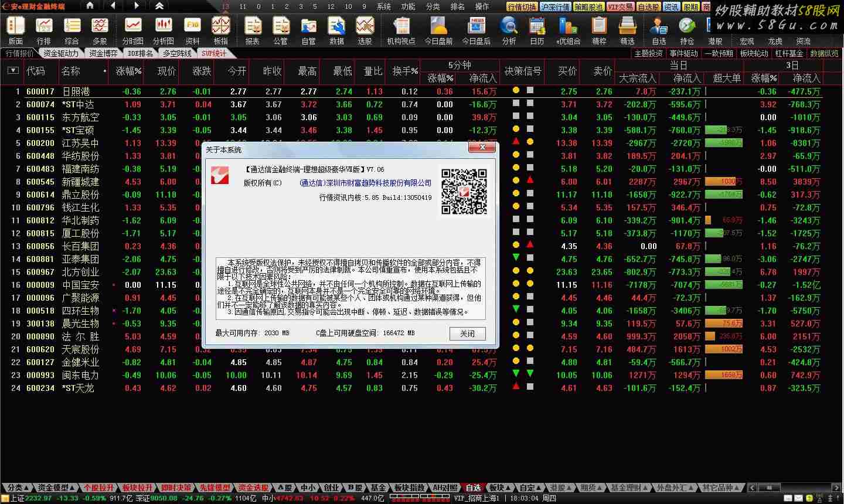Expand the 板块 bottom tab menu
The width and height of the screenshot is (844, 504).
tap(500, 488)
